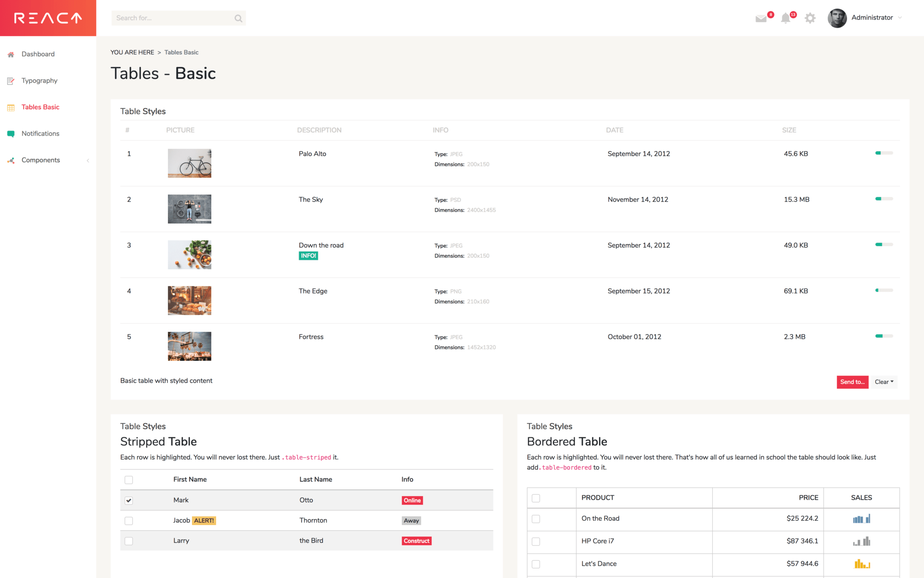Open the Dashboard home icon
924x578 pixels.
point(11,54)
